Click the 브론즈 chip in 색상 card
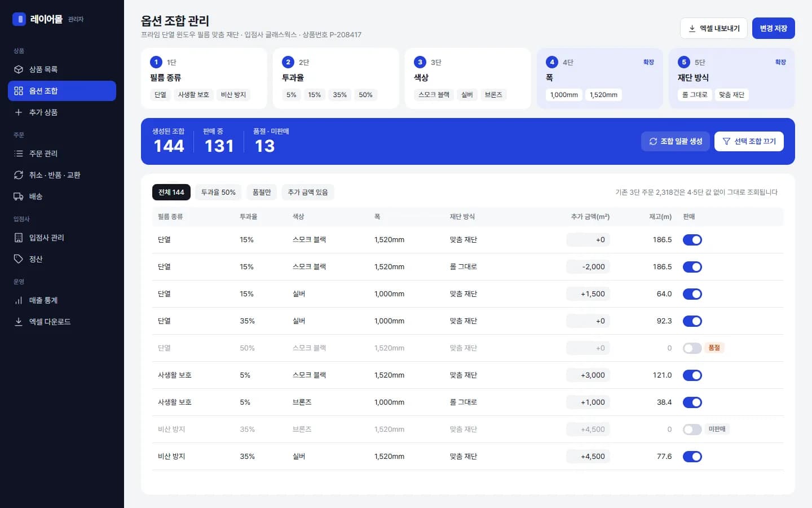 [493, 95]
